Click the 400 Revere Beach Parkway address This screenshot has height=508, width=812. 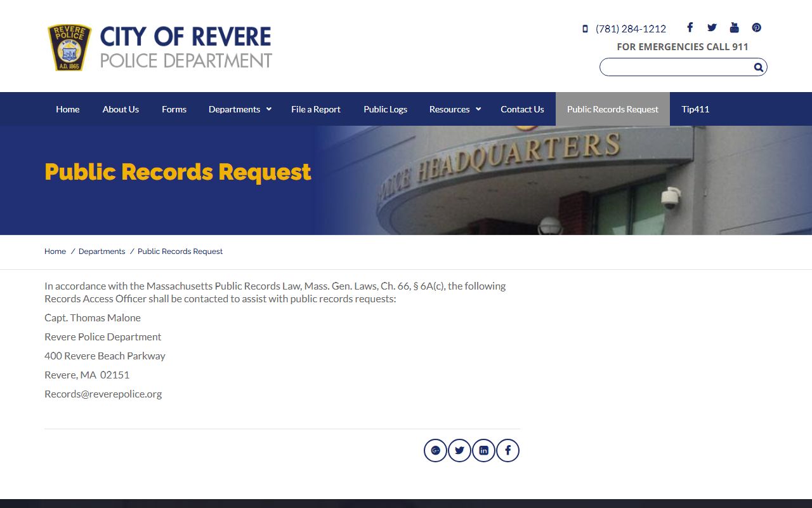click(105, 356)
